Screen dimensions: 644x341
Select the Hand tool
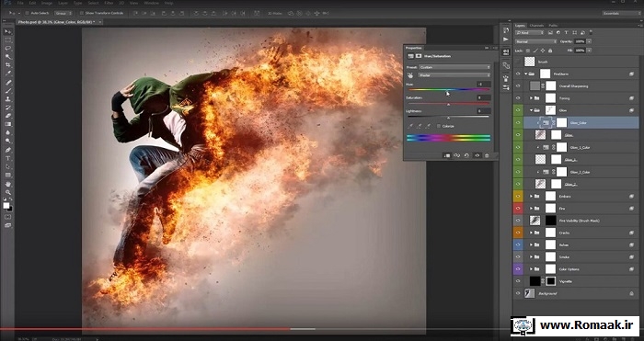tap(7, 184)
